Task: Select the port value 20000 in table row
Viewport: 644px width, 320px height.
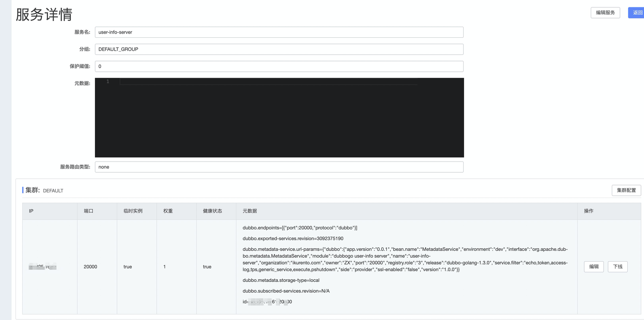Action: pos(90,267)
